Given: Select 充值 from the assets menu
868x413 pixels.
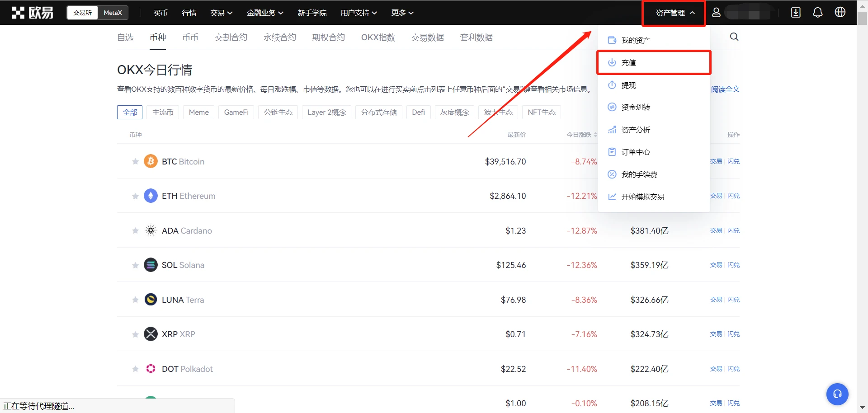Looking at the screenshot, I should click(x=628, y=63).
